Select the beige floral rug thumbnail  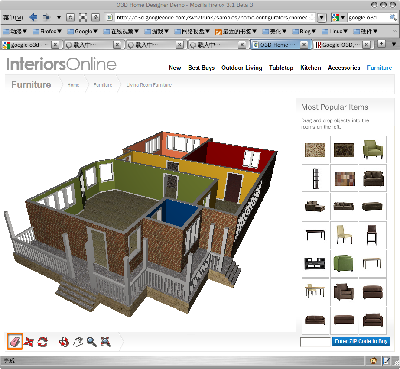(315, 150)
